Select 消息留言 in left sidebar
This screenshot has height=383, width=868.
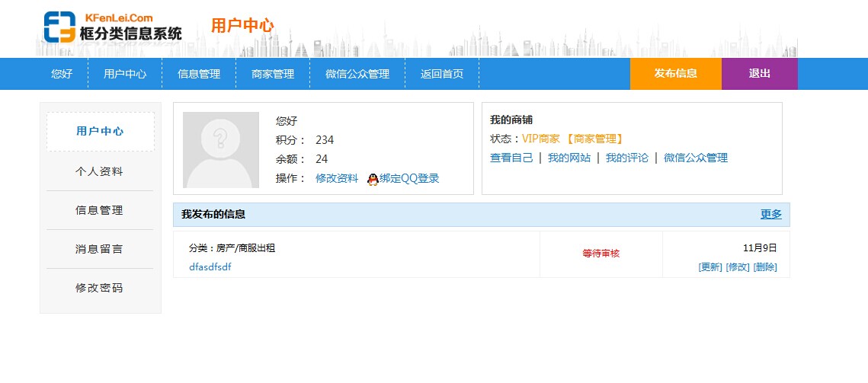[x=99, y=249]
